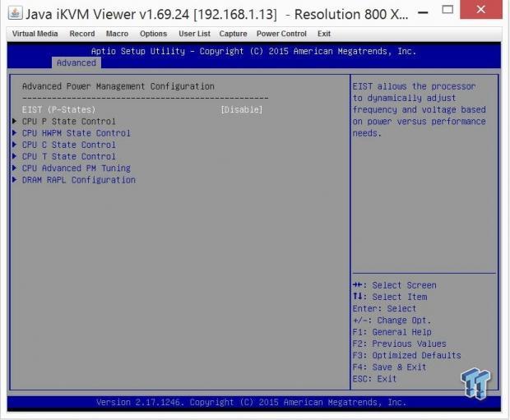Click the Exit menu item
The width and height of the screenshot is (510, 420).
click(x=324, y=34)
